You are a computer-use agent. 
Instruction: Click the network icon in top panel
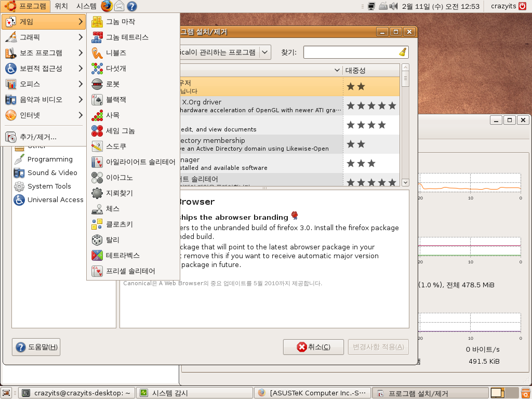point(371,6)
